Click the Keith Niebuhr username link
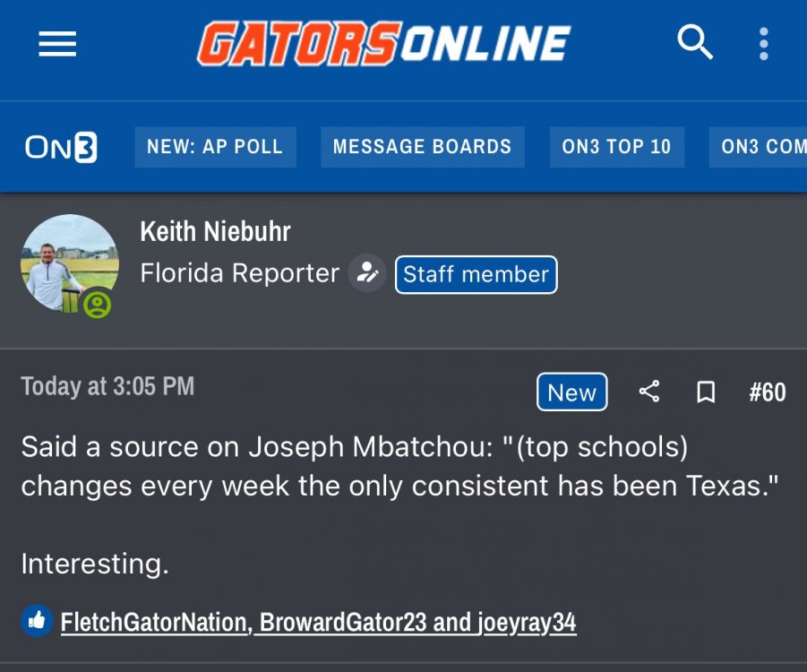 [215, 232]
